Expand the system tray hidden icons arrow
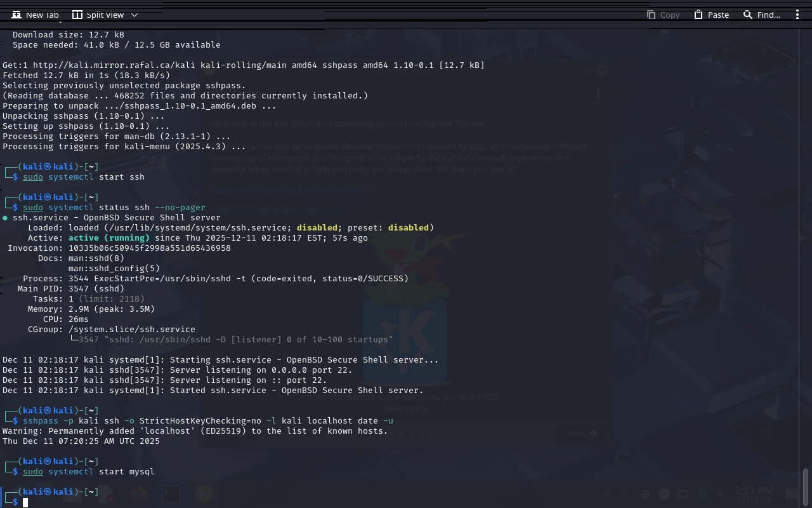This screenshot has width=812, height=508. (720, 494)
